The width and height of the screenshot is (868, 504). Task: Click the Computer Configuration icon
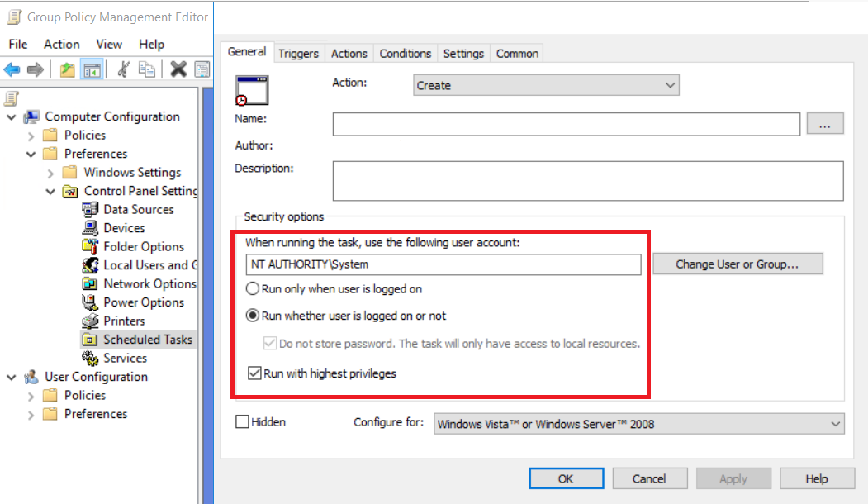click(x=31, y=116)
